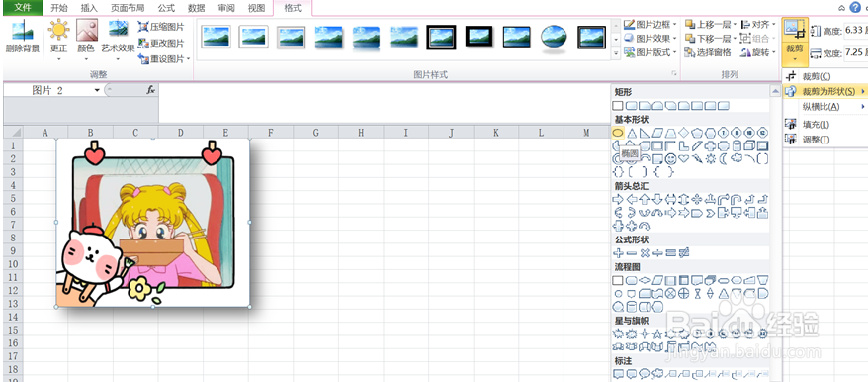This screenshot has width=868, height=382.
Task: Open the 选择窗格 selection pane
Action: pos(708,52)
